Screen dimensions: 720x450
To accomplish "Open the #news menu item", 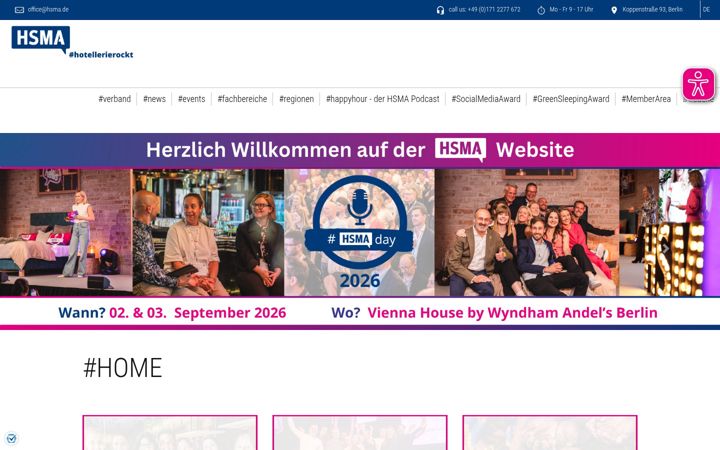I will click(154, 99).
